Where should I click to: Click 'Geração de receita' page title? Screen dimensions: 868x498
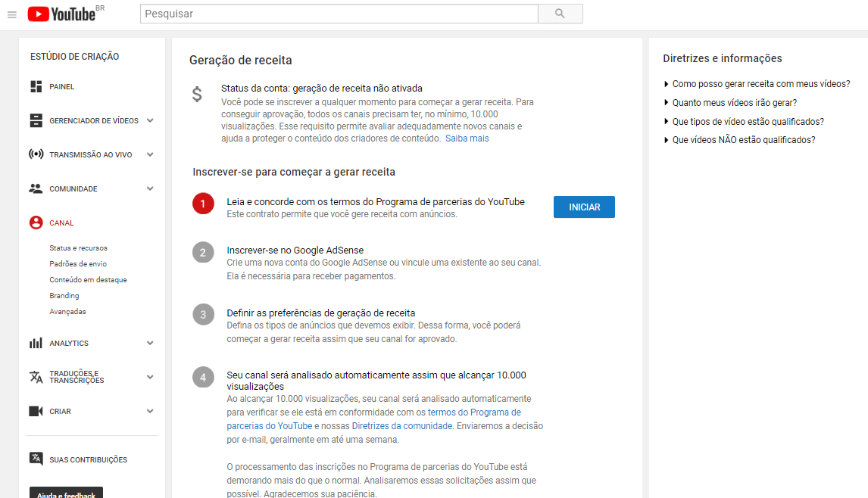pos(241,61)
